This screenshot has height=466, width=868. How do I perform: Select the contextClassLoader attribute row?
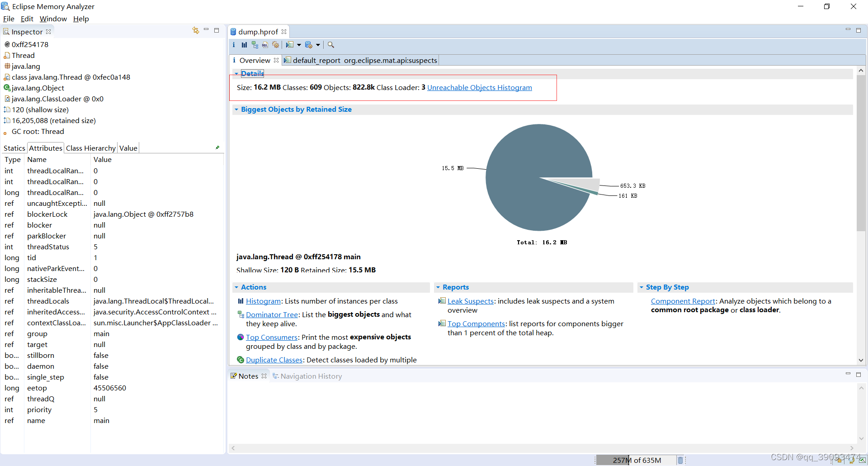pyautogui.click(x=112, y=323)
